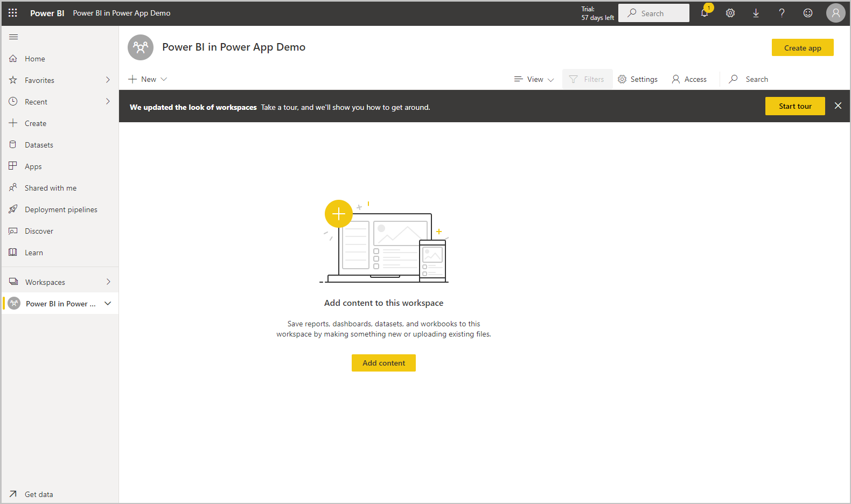Expand the New dropdown menu
The height and width of the screenshot is (504, 851).
click(x=148, y=79)
